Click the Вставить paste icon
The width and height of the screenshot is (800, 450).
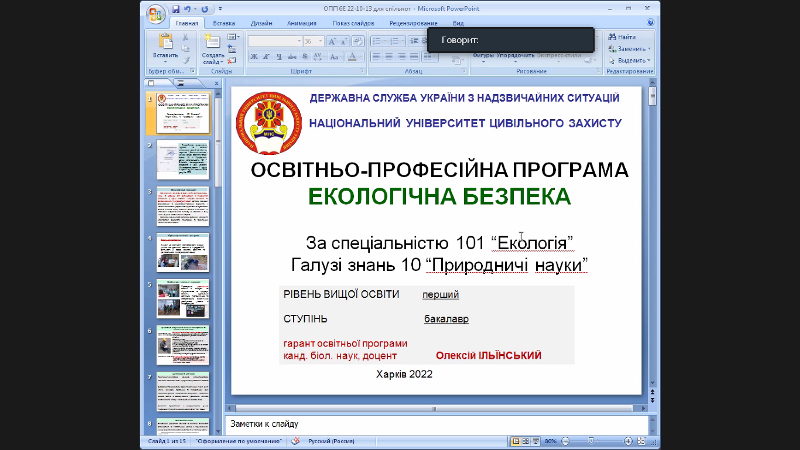[x=164, y=44]
